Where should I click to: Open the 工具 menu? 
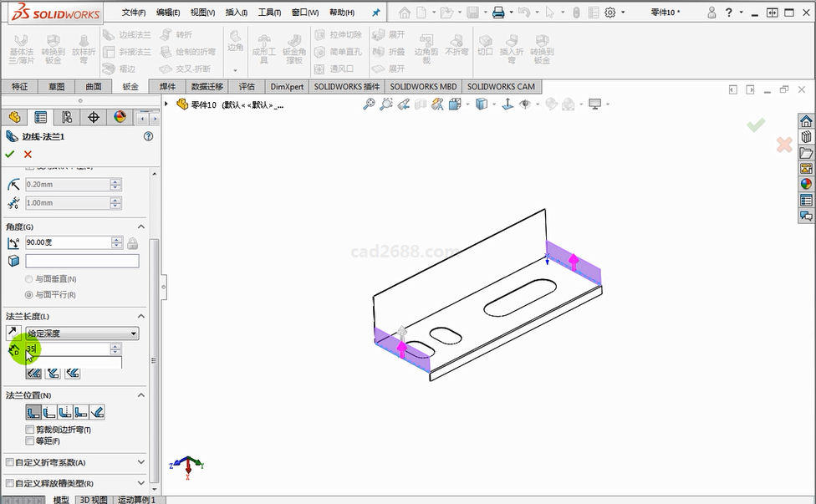click(269, 13)
